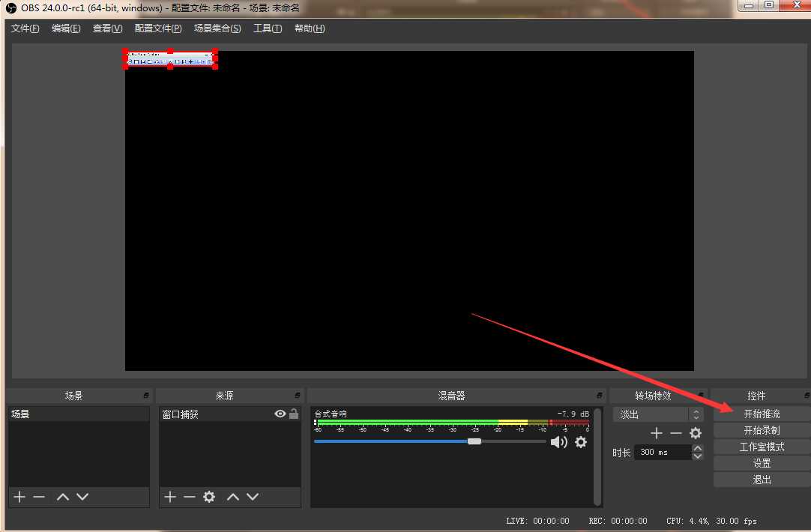Open source properties gear icon

tap(209, 497)
